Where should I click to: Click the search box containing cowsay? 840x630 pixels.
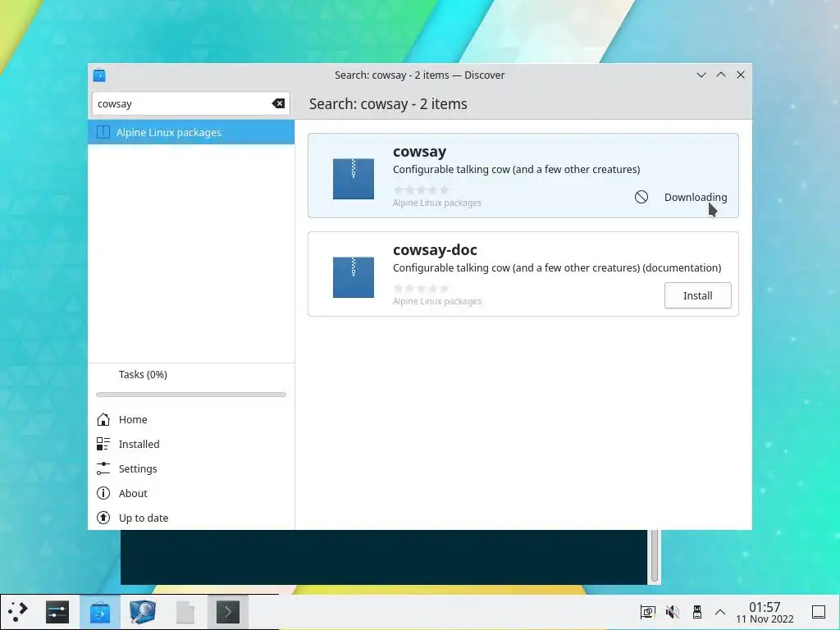point(190,103)
